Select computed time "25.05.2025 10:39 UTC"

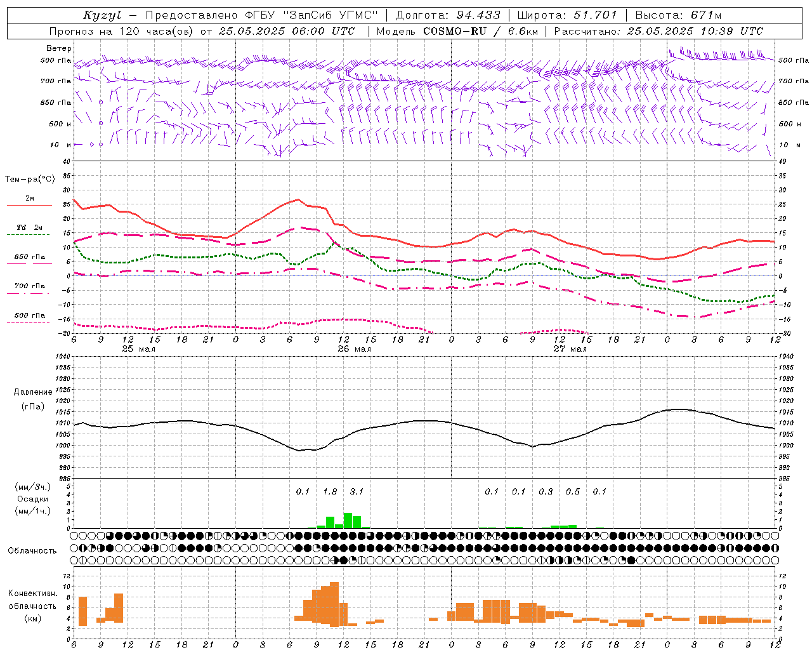pos(695,31)
